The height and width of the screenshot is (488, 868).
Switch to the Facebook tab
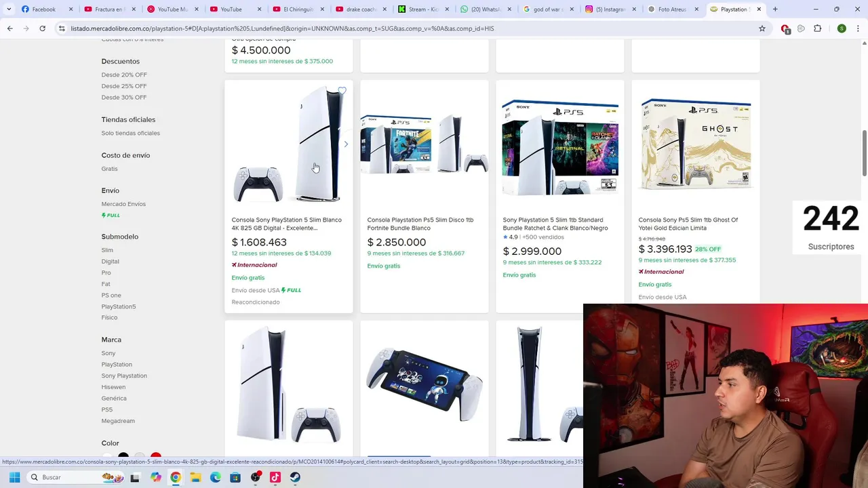click(46, 9)
